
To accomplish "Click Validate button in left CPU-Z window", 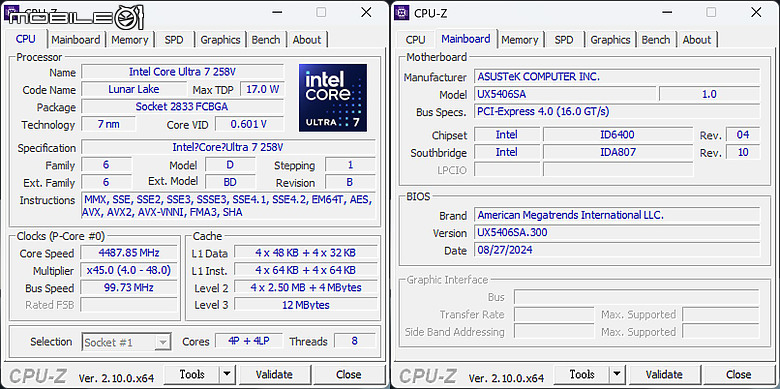I will 274,374.
